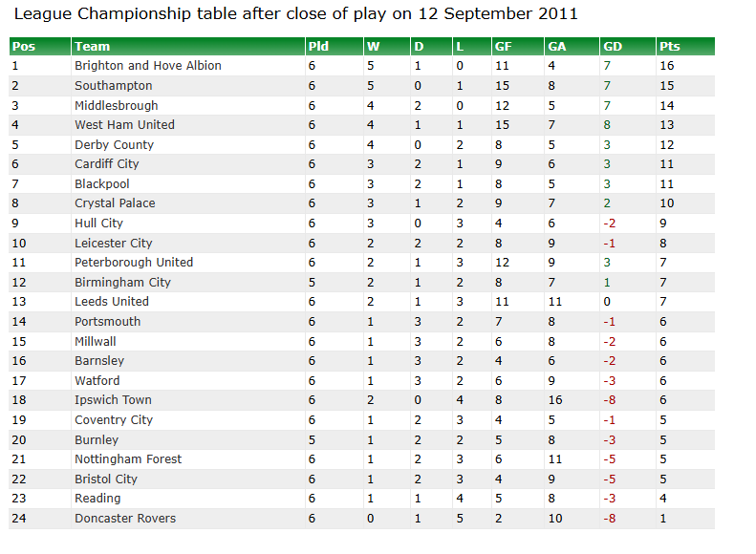Click the Nottingham Forest team name

(128, 459)
